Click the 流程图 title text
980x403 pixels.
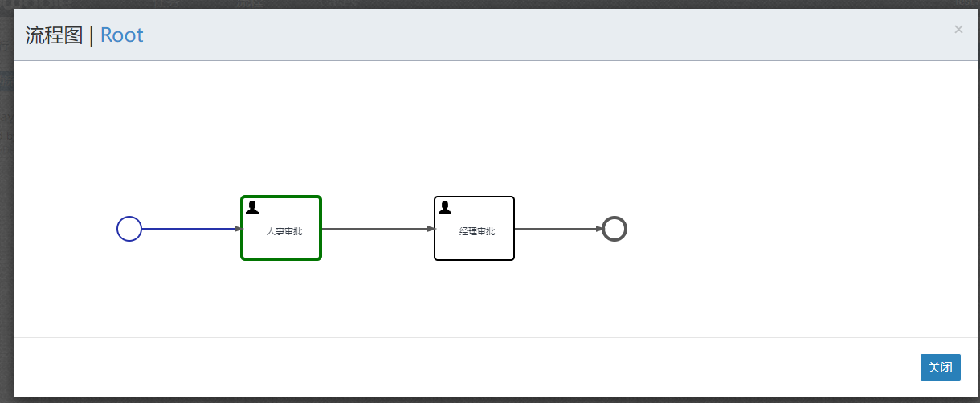(54, 35)
